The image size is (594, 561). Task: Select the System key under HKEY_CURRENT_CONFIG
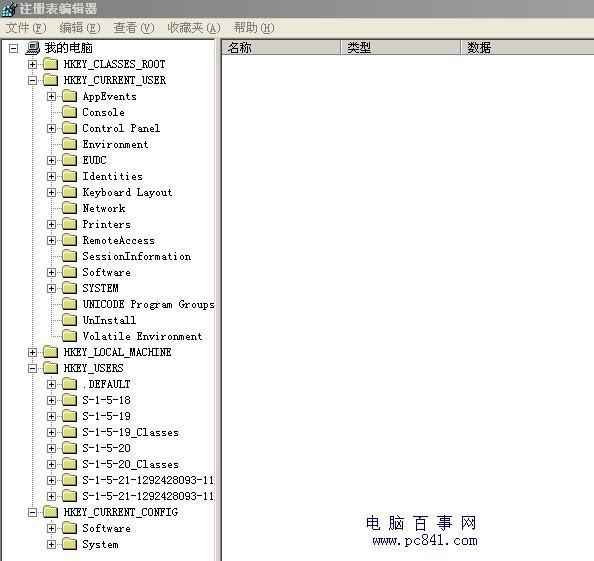pos(100,544)
